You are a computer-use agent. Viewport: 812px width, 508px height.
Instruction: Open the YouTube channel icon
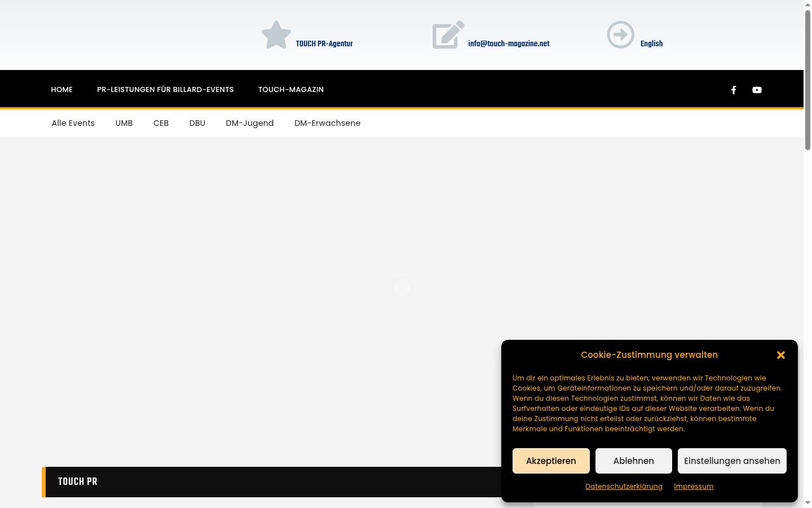click(757, 90)
